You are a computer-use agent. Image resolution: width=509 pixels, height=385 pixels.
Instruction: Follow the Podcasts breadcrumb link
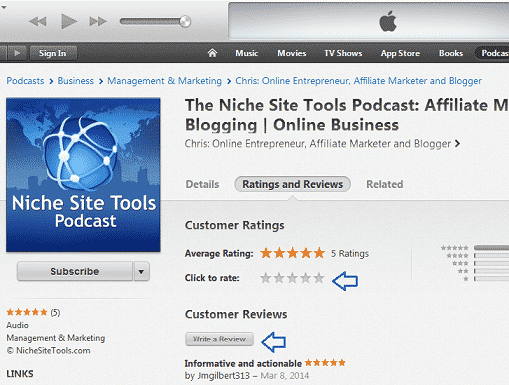25,81
